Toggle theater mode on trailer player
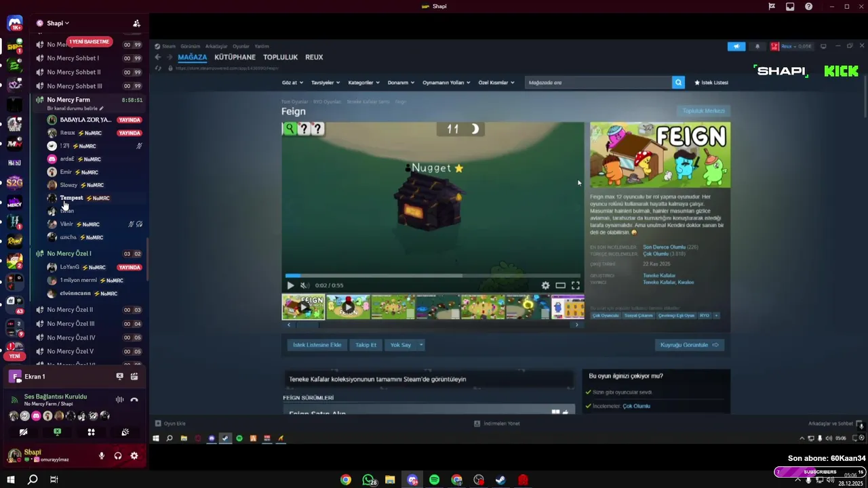868x488 pixels. (x=561, y=285)
